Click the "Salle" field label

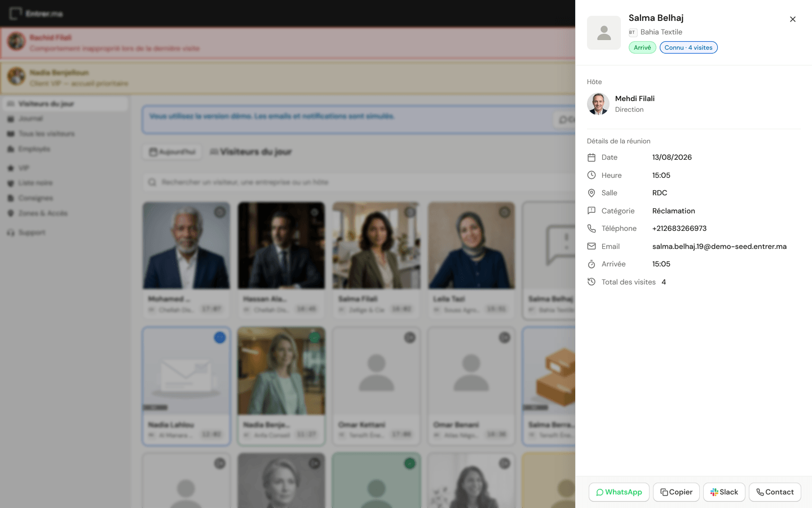tap(610, 193)
